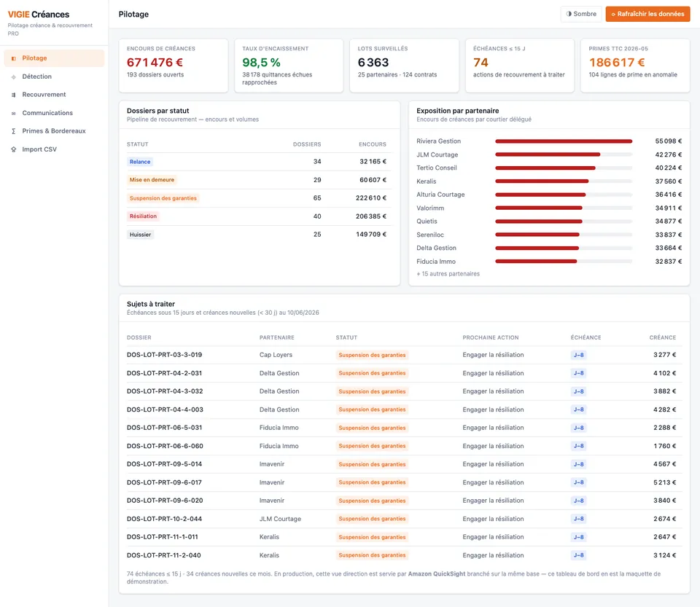Click the Mise en demeure status badge
This screenshot has width=700, height=607.
coord(152,180)
